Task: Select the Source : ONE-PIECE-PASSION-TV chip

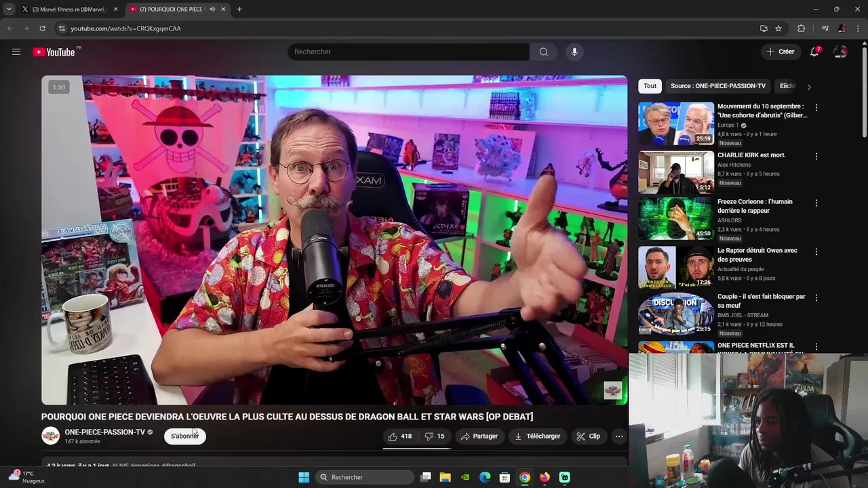Action: pyautogui.click(x=718, y=86)
